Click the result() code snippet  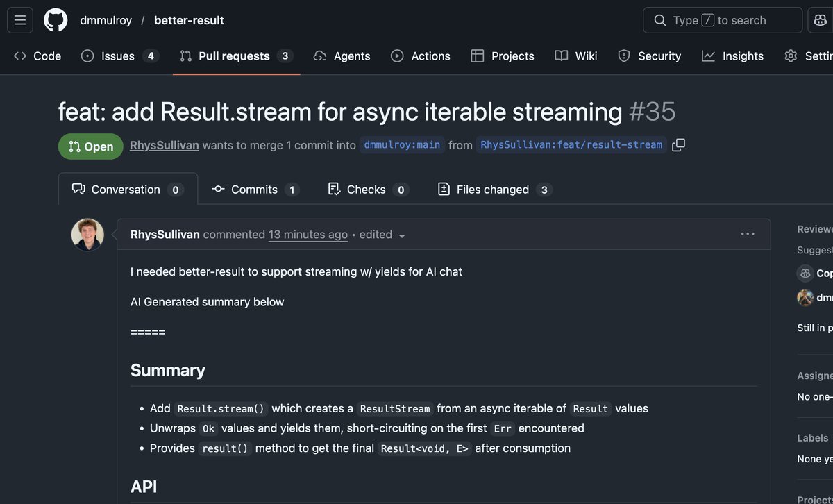(225, 448)
